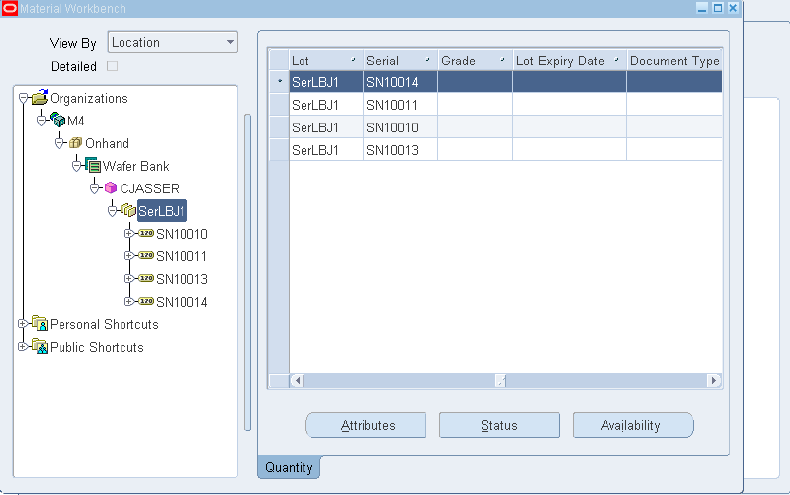Click the Organizations folder icon

pos(40,97)
